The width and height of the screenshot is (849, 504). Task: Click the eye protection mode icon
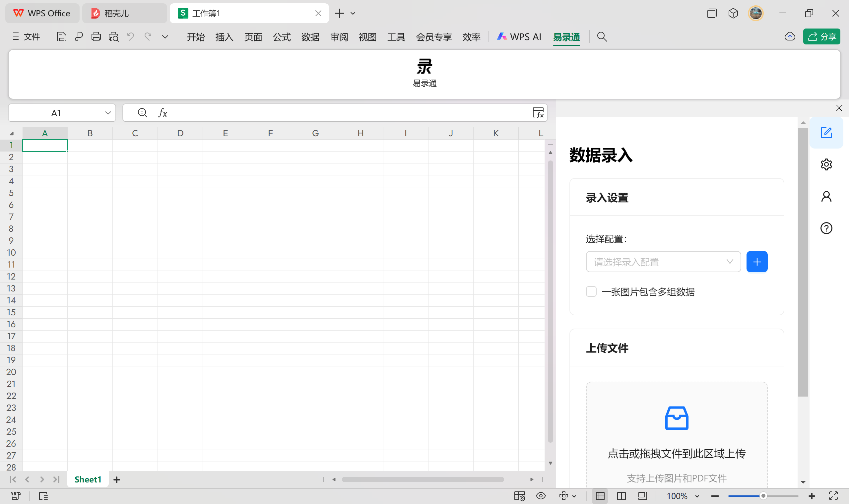[x=541, y=496]
